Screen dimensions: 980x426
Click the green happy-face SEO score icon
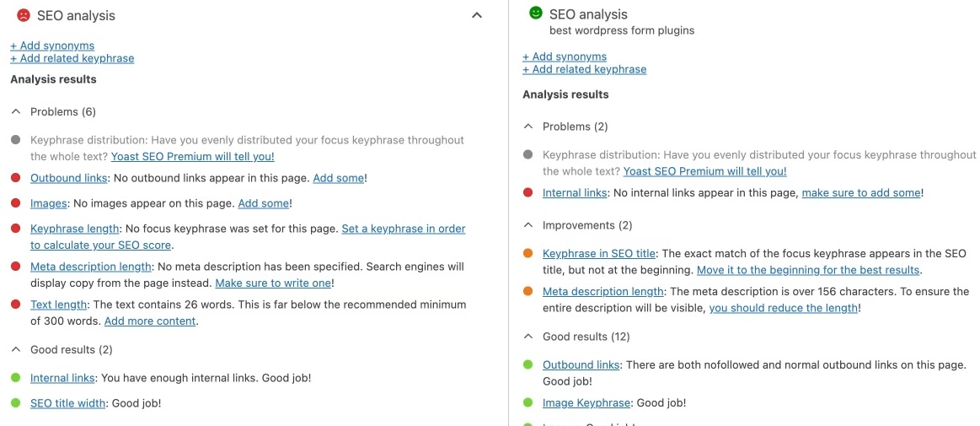[535, 13]
